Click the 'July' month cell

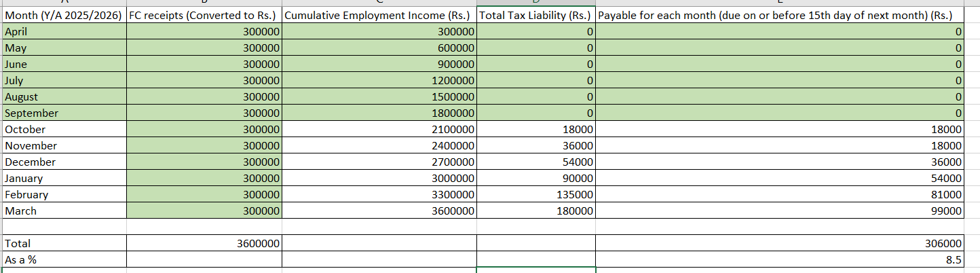pos(63,81)
